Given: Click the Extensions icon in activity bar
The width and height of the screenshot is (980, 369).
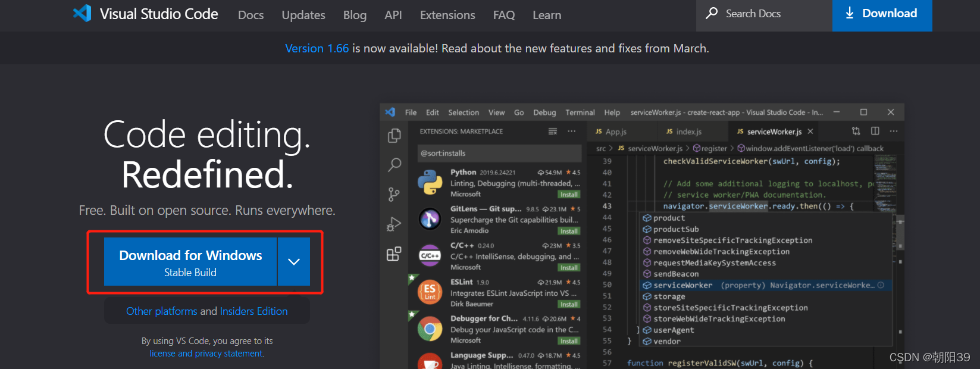Looking at the screenshot, I should [394, 254].
